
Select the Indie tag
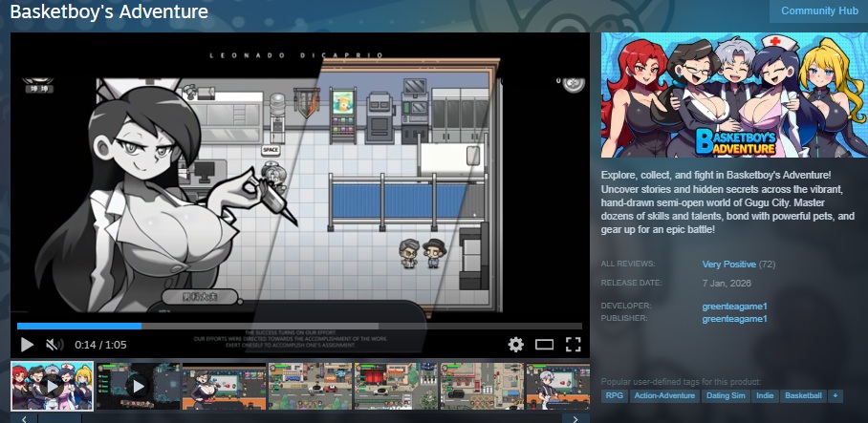click(765, 396)
